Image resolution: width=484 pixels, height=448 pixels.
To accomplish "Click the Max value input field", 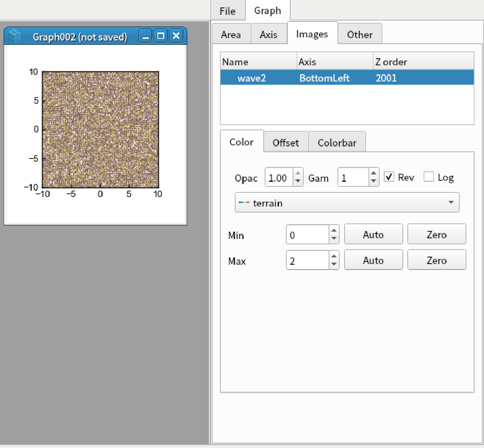I will coord(308,261).
